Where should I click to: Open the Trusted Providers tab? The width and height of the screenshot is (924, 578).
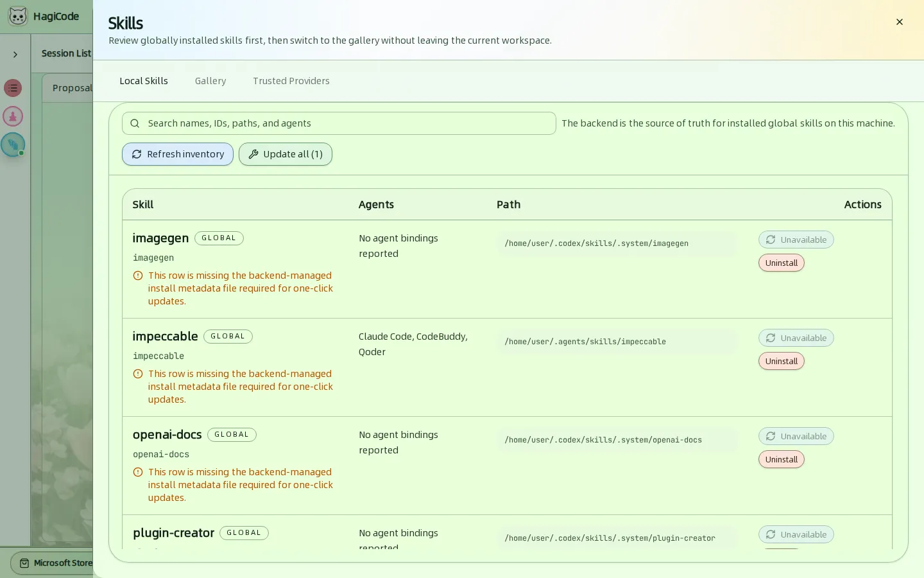291,81
